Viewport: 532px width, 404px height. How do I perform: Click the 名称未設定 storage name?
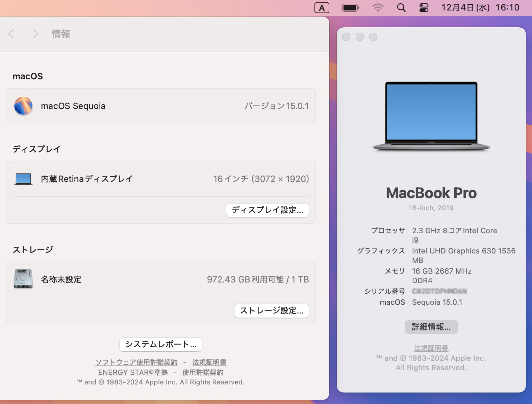[61, 279]
